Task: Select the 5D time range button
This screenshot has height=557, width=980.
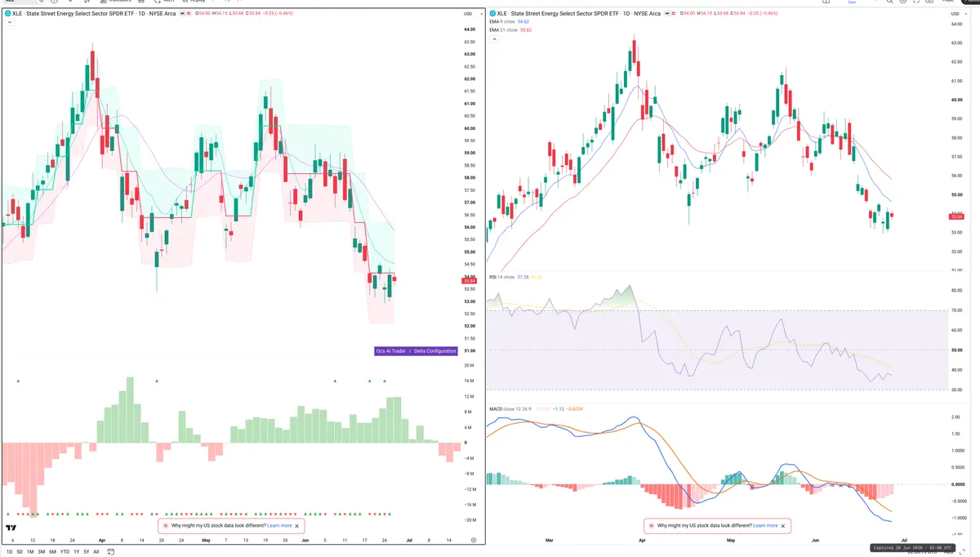Action: point(20,551)
